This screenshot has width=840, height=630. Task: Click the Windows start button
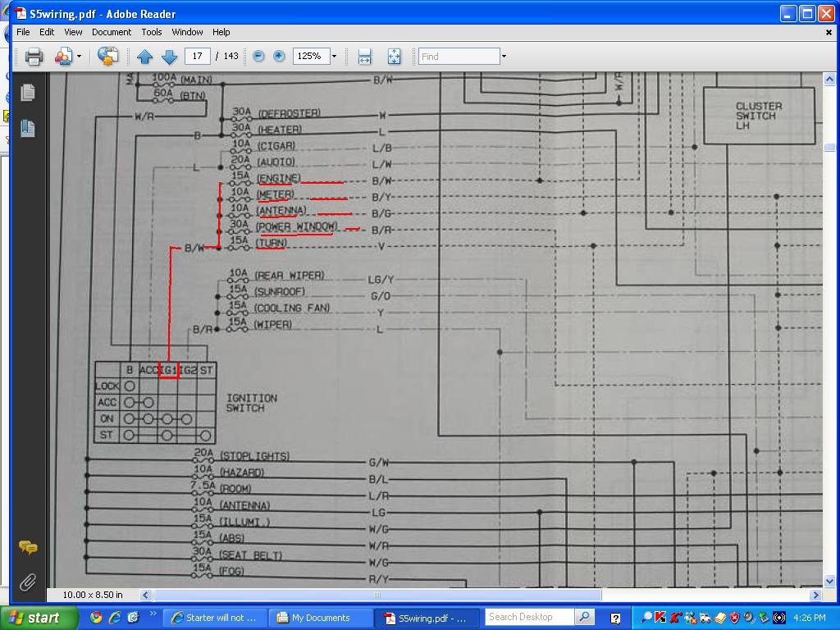pyautogui.click(x=34, y=618)
